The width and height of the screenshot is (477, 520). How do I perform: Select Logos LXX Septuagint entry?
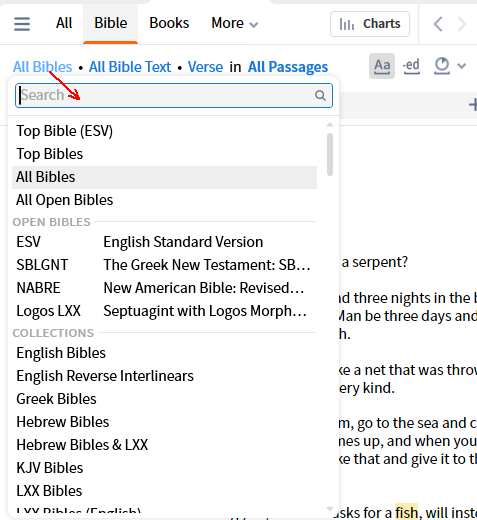point(164,311)
